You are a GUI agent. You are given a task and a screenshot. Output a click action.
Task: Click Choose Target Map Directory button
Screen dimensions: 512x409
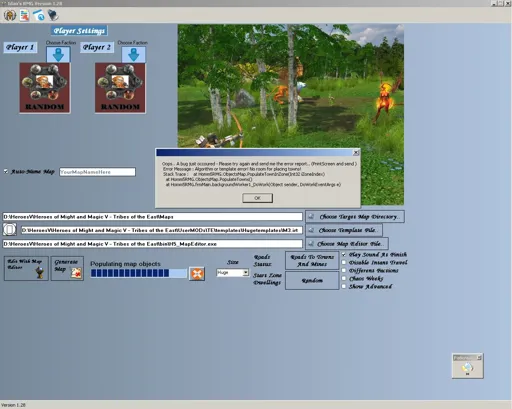click(x=355, y=217)
